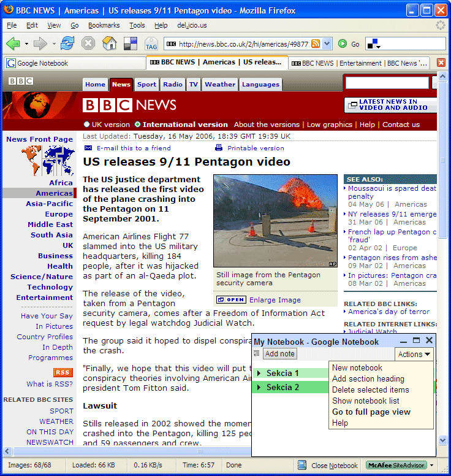Click the del.icio.us bookmarks icon

[x=131, y=44]
